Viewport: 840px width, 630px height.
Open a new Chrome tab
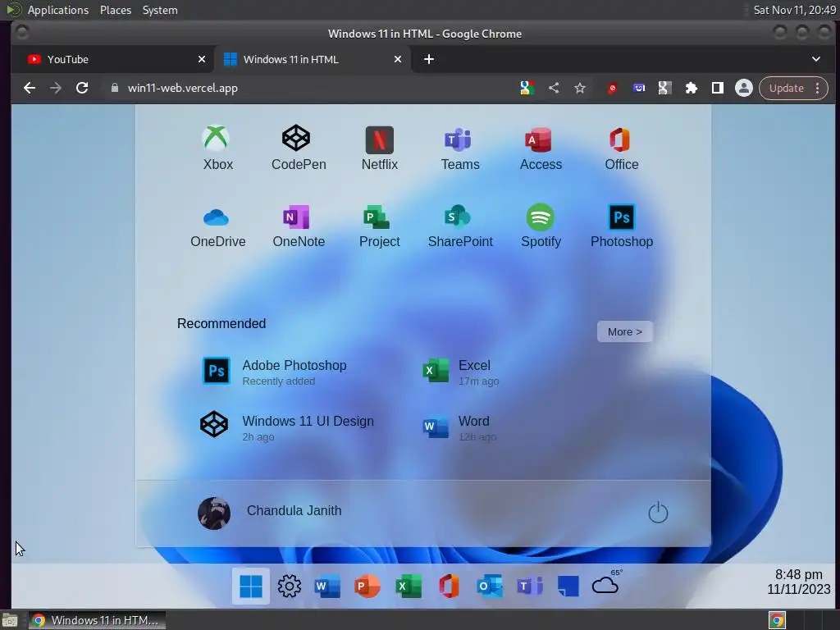click(428, 59)
